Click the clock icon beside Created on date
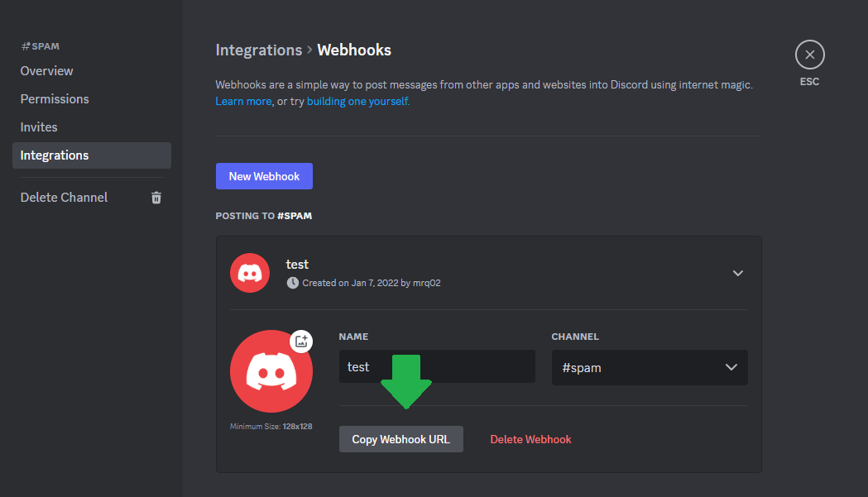This screenshot has height=497, width=868. pyautogui.click(x=292, y=283)
